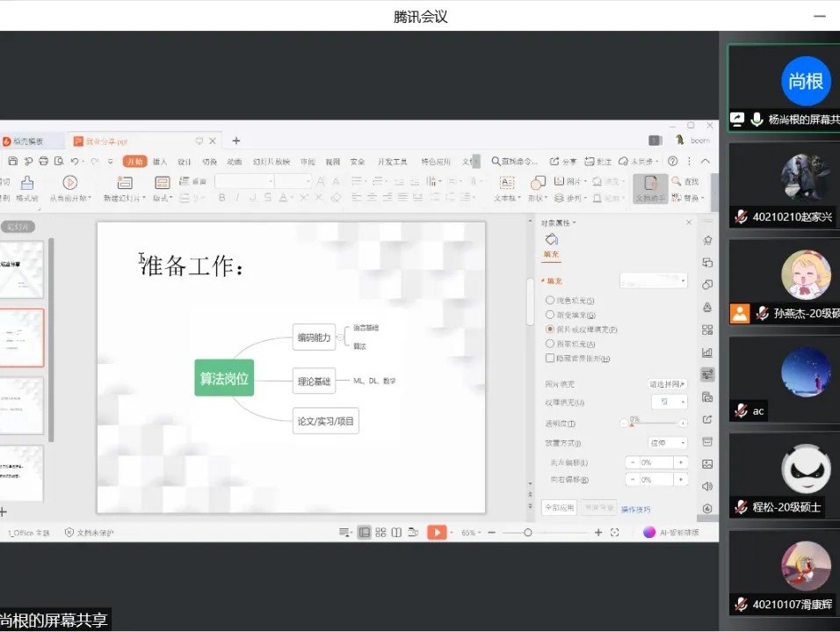Click the Format Painter (格式刷) icon
This screenshot has height=632, width=840.
pyautogui.click(x=27, y=183)
